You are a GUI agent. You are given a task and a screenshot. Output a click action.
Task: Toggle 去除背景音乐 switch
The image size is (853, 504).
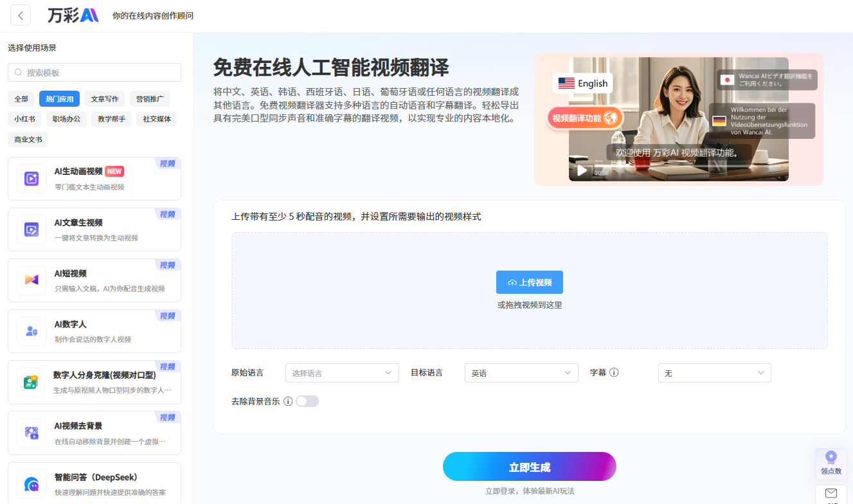307,401
